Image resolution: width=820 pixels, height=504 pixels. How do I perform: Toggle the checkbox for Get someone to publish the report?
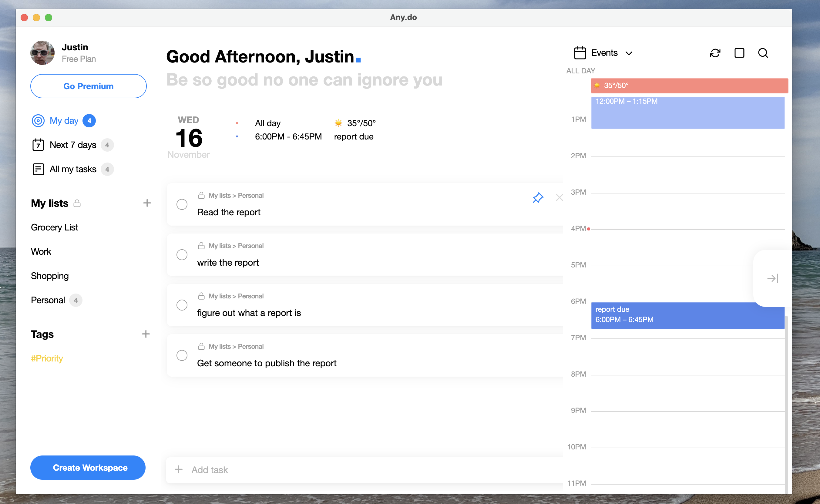[182, 356]
